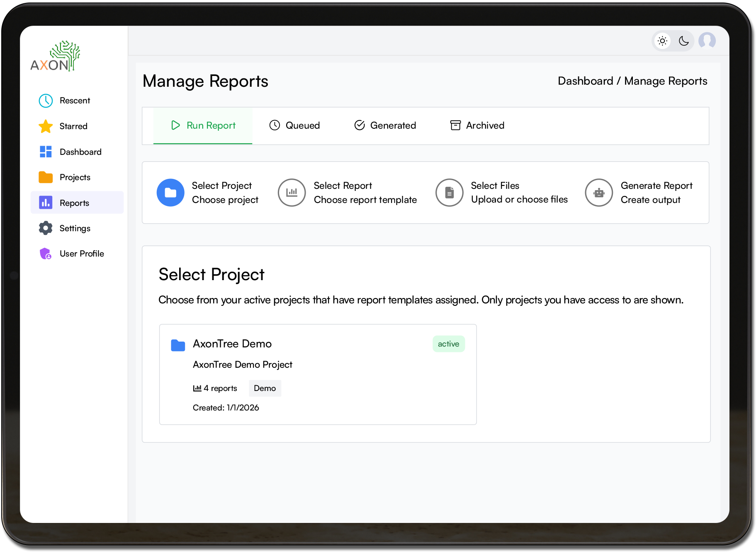Image resolution: width=756 pixels, height=552 pixels.
Task: Switch to the Generated tab
Action: pos(385,125)
